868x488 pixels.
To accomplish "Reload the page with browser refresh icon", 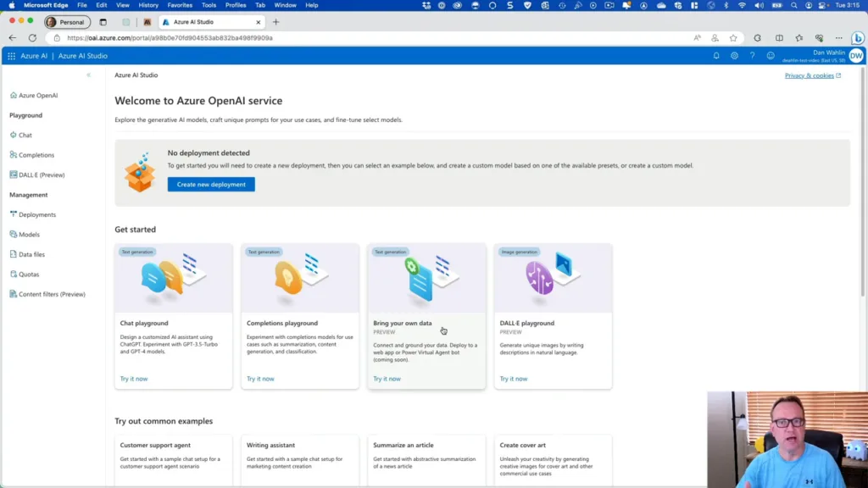I will (32, 38).
